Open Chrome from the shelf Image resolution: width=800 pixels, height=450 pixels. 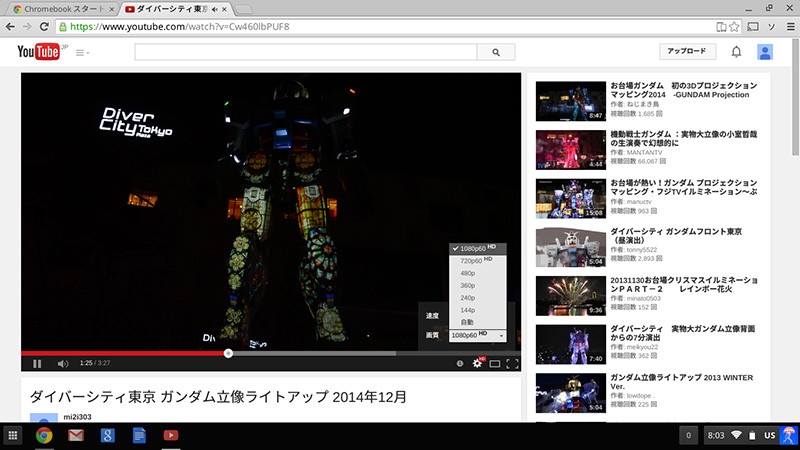(x=44, y=435)
